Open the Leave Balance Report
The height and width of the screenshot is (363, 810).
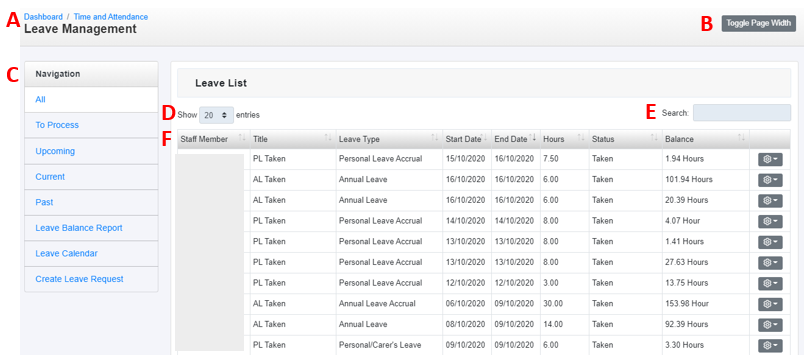click(91, 228)
